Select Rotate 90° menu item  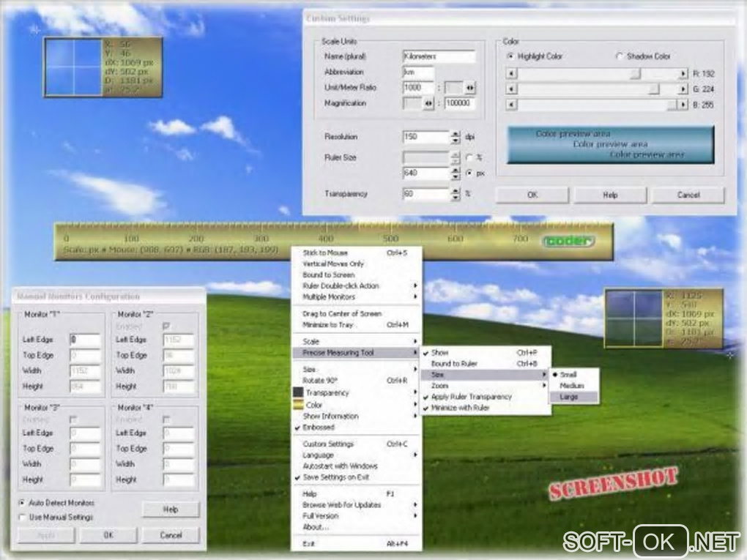(x=357, y=381)
